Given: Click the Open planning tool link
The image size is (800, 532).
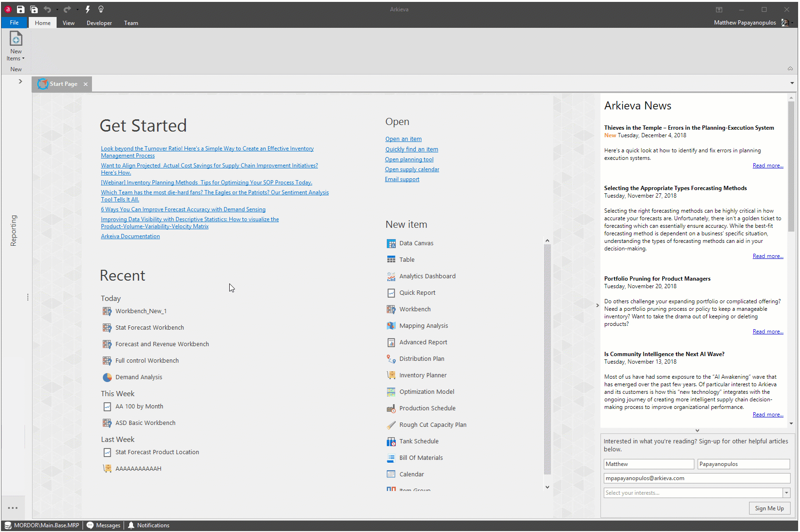Looking at the screenshot, I should 409,159.
